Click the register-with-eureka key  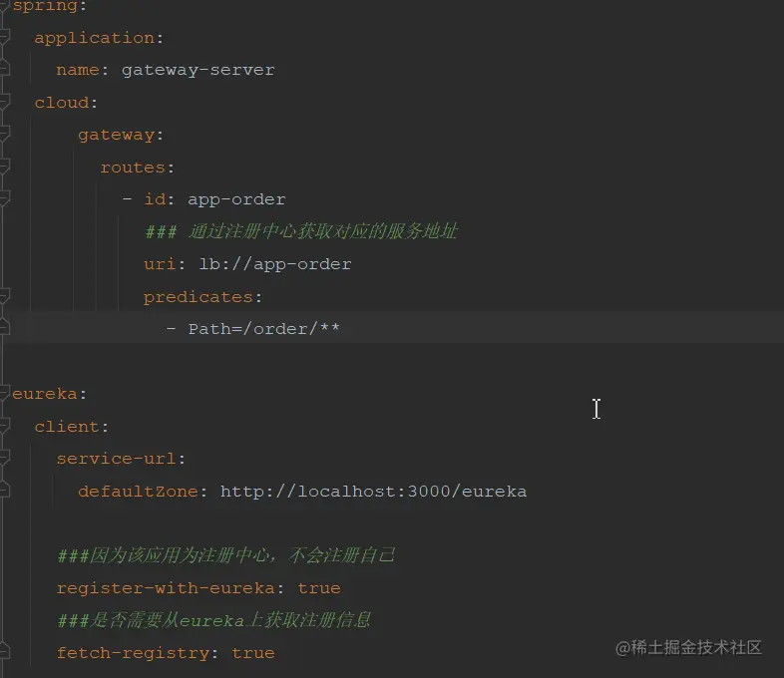pyautogui.click(x=166, y=588)
